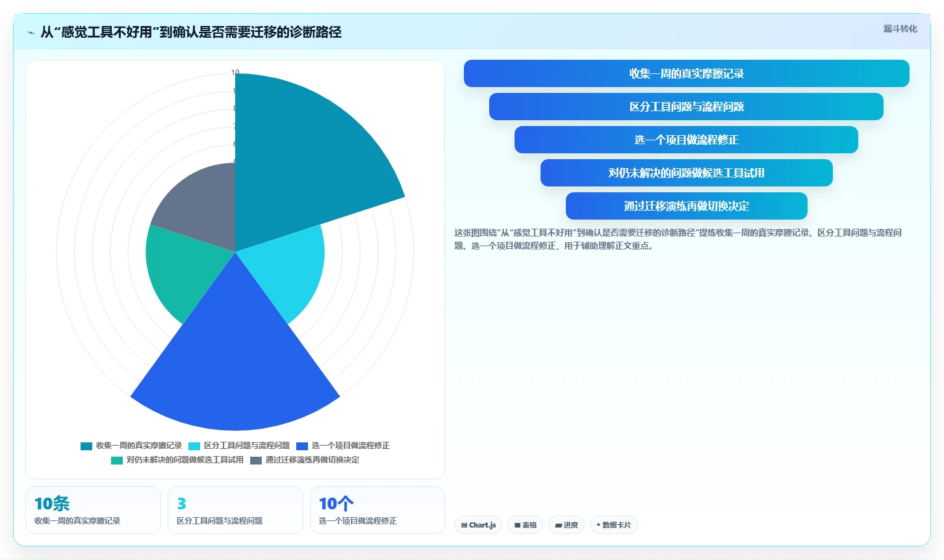Click axis label 10 on radial scale
The width and height of the screenshot is (944, 560).
(x=235, y=73)
